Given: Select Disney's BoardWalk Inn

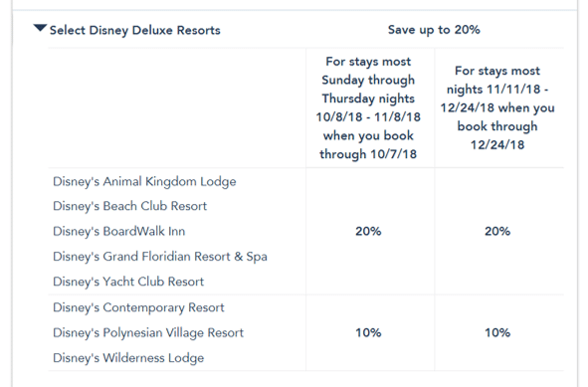Looking at the screenshot, I should pos(118,231).
